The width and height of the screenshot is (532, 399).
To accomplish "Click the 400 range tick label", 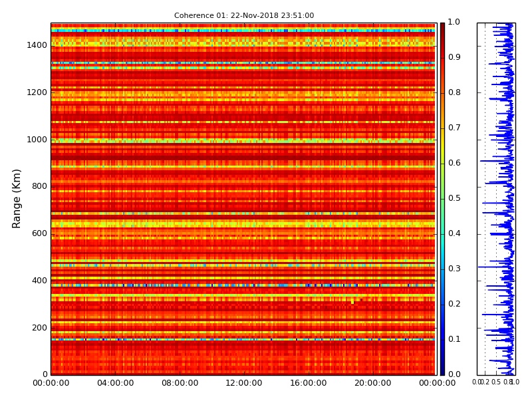I will 39,281.
